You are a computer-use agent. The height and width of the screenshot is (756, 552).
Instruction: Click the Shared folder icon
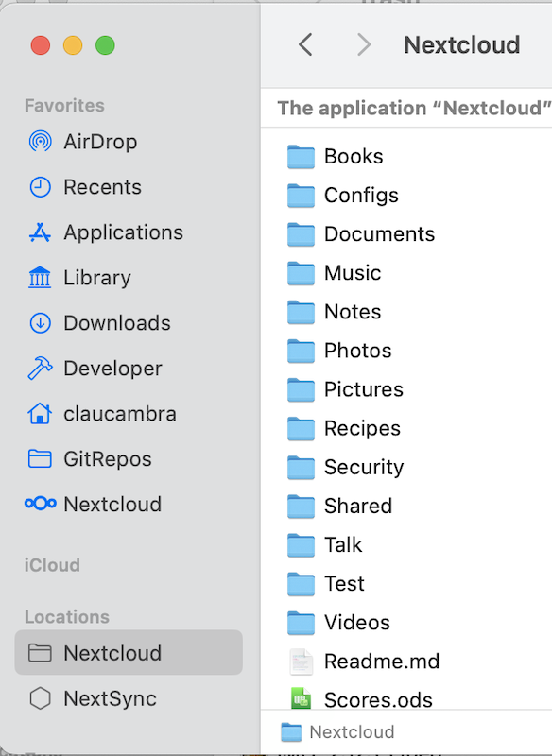301,507
